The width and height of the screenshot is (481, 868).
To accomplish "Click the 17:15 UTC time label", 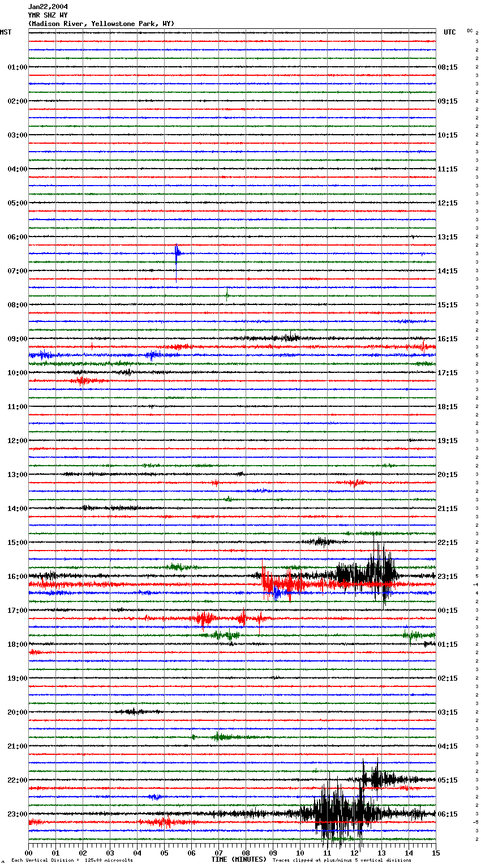I will (x=448, y=373).
